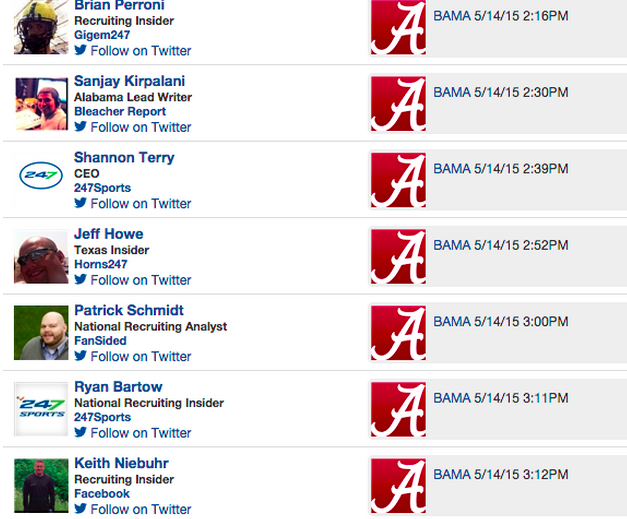This screenshot has height=519, width=627.
Task: Click the Gigem247 link under Brian Perroni
Action: (102, 35)
